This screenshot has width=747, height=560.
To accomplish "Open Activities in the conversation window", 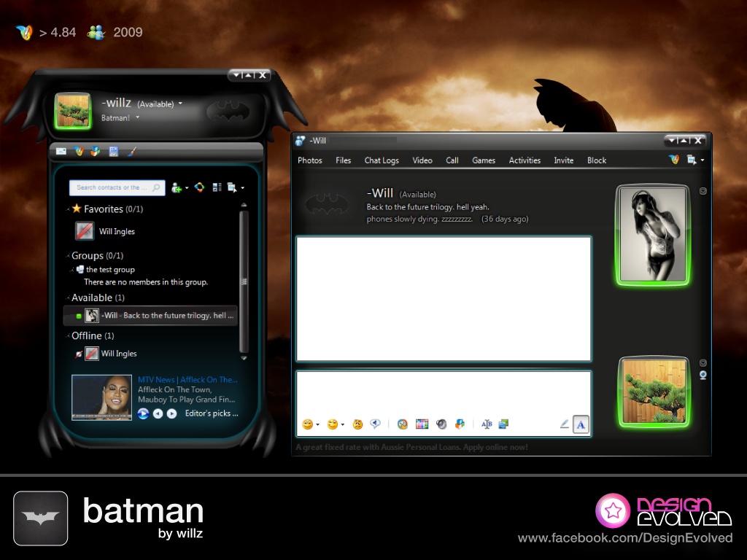I will point(525,160).
